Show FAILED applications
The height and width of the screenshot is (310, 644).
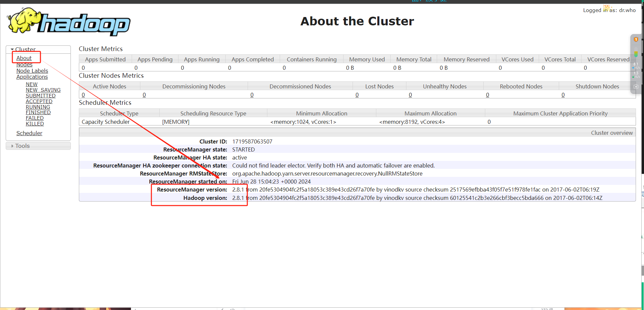tap(35, 118)
